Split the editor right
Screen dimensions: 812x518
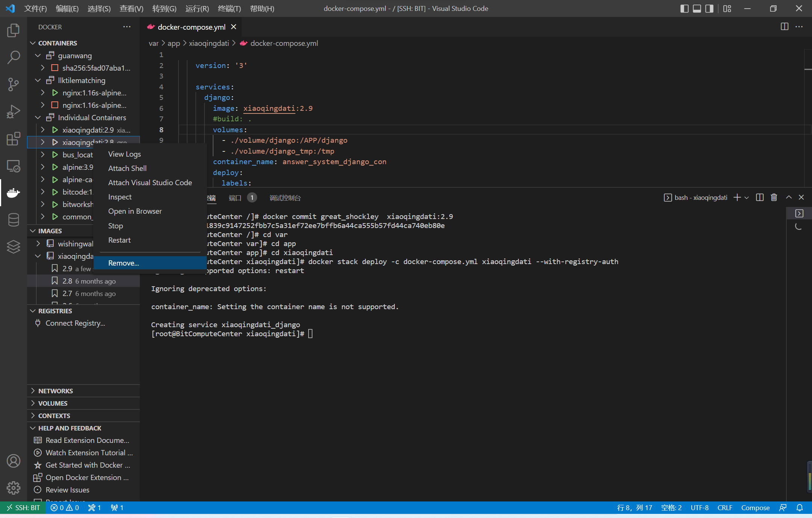click(x=785, y=27)
